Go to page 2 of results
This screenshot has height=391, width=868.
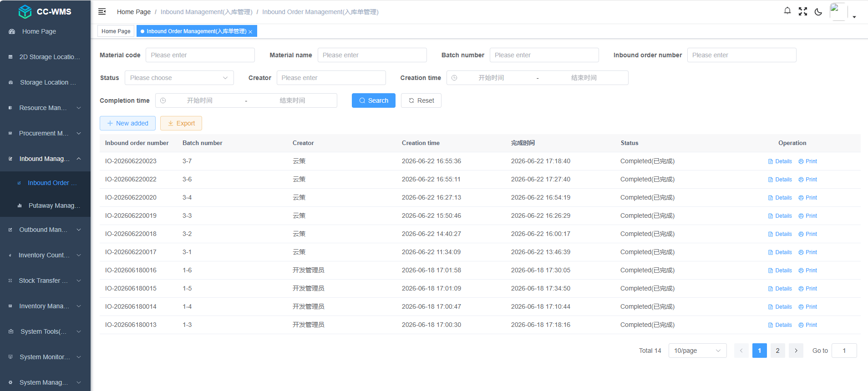pos(778,351)
